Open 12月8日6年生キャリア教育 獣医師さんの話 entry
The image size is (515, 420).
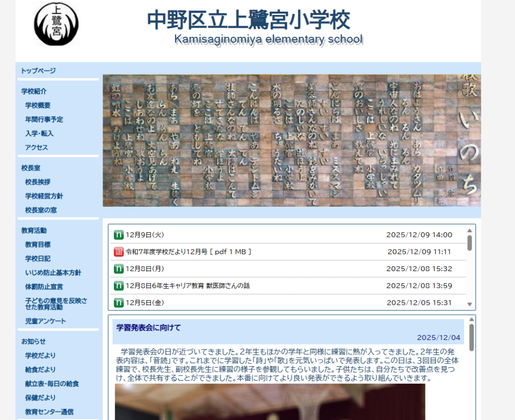[x=188, y=286]
